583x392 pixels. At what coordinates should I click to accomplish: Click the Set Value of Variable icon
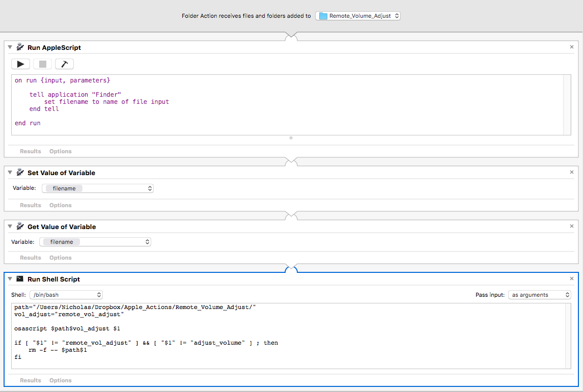tap(20, 173)
